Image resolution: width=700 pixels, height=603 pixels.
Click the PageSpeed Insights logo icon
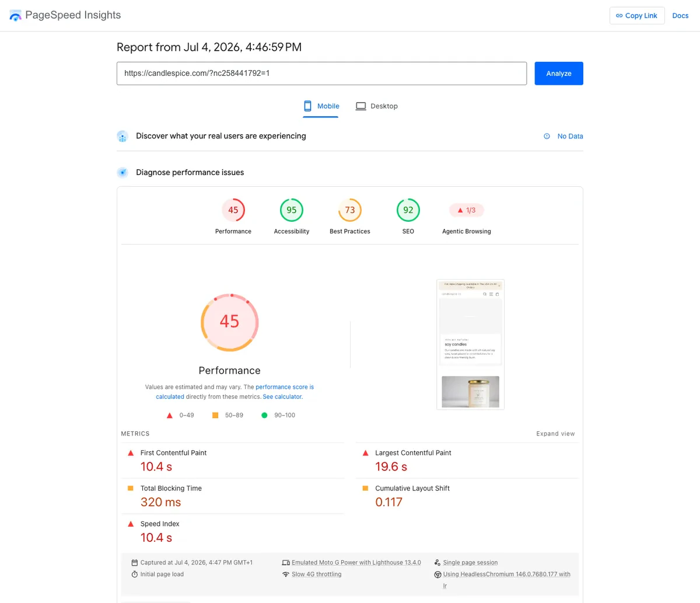click(16, 16)
